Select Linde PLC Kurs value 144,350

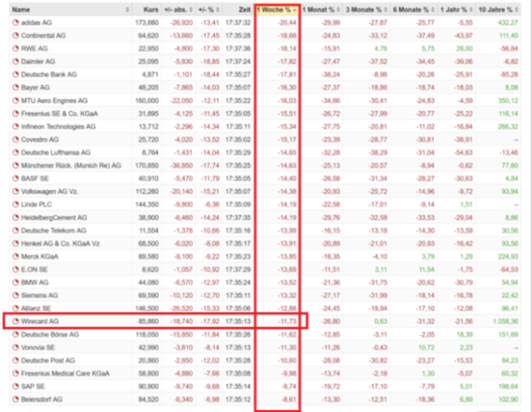point(147,204)
